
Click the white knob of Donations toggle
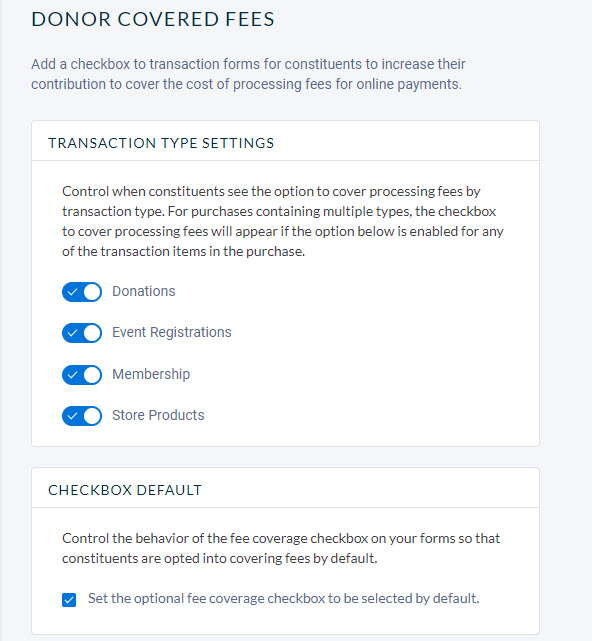pyautogui.click(x=92, y=292)
